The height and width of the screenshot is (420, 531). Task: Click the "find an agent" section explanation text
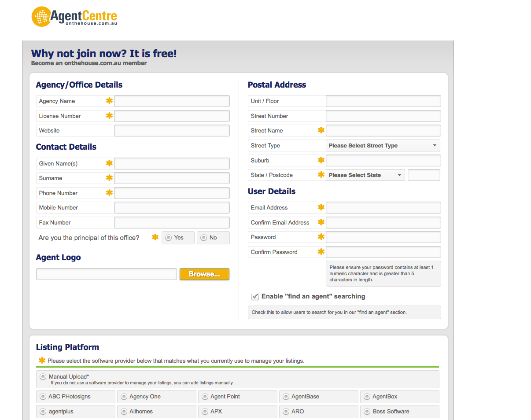(329, 313)
